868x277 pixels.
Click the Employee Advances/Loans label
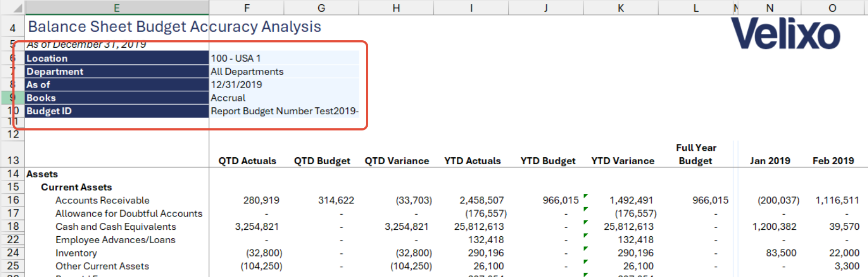(x=115, y=239)
